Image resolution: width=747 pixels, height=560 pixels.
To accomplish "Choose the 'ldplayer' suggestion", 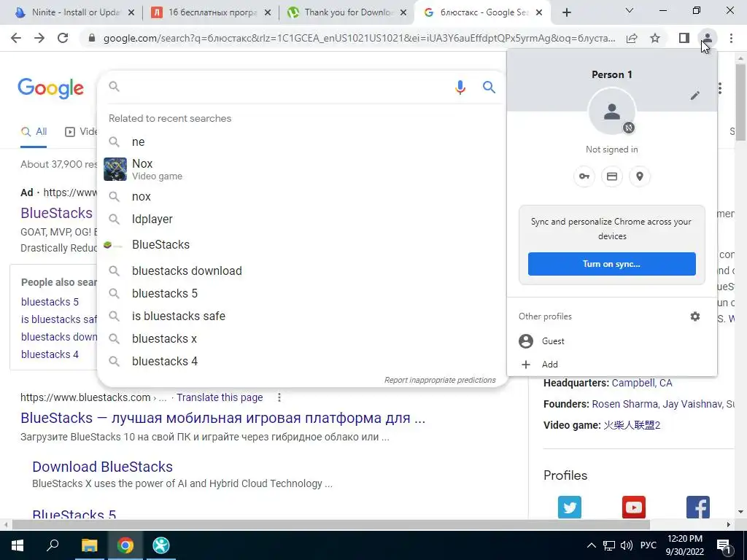I will [301, 219].
